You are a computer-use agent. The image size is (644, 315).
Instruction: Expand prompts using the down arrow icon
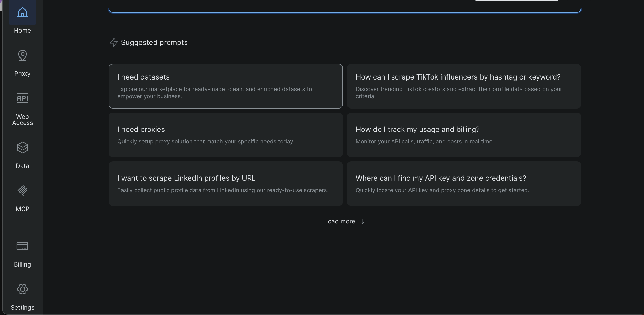pos(362,221)
